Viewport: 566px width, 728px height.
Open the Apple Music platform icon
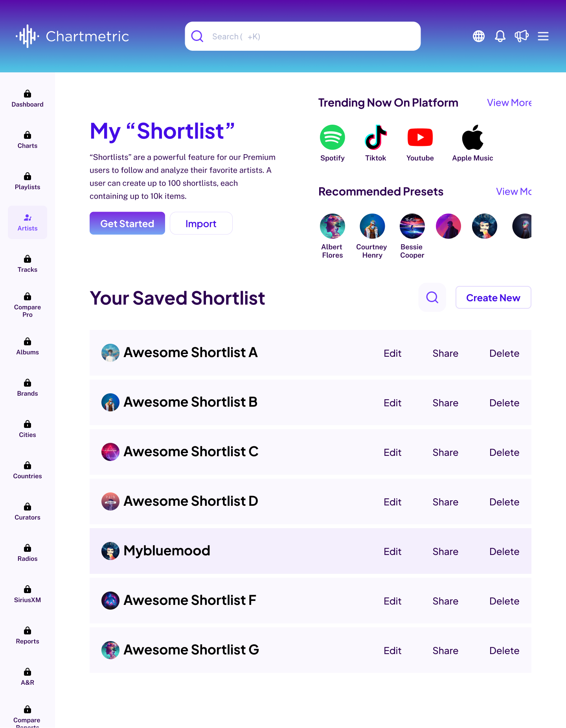coord(472,138)
